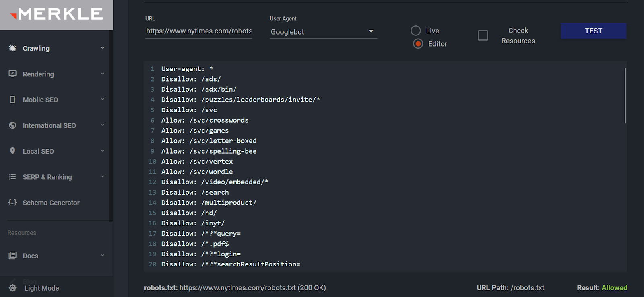The height and width of the screenshot is (297, 644).
Task: Select the Live radio button
Action: 416,31
